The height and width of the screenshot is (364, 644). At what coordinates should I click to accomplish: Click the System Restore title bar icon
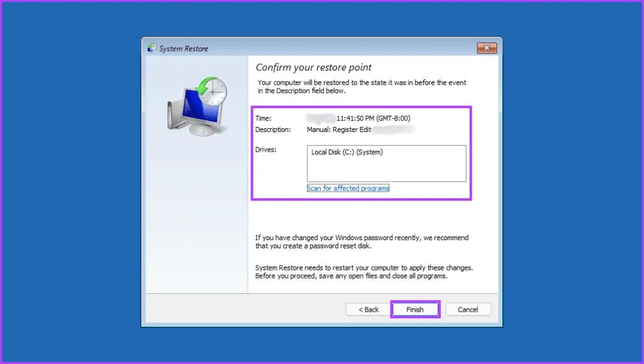click(152, 48)
